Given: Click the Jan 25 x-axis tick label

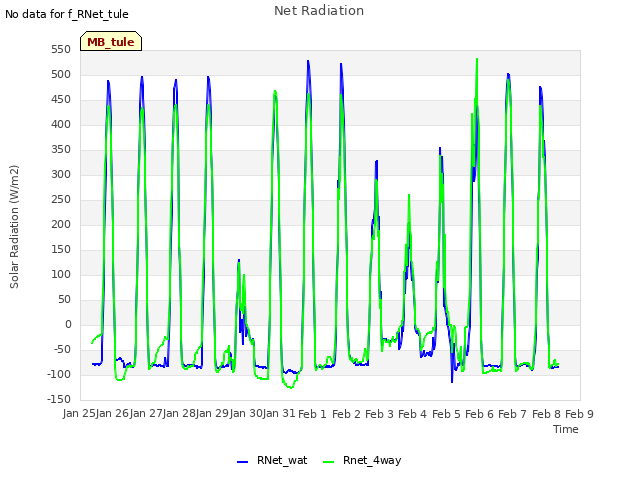Looking at the screenshot, I should [79, 413].
